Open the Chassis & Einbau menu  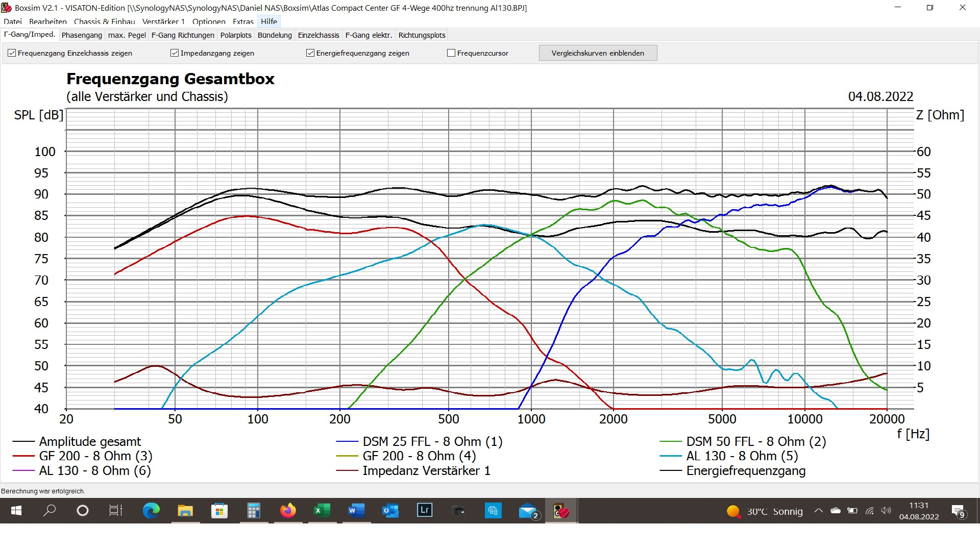104,21
